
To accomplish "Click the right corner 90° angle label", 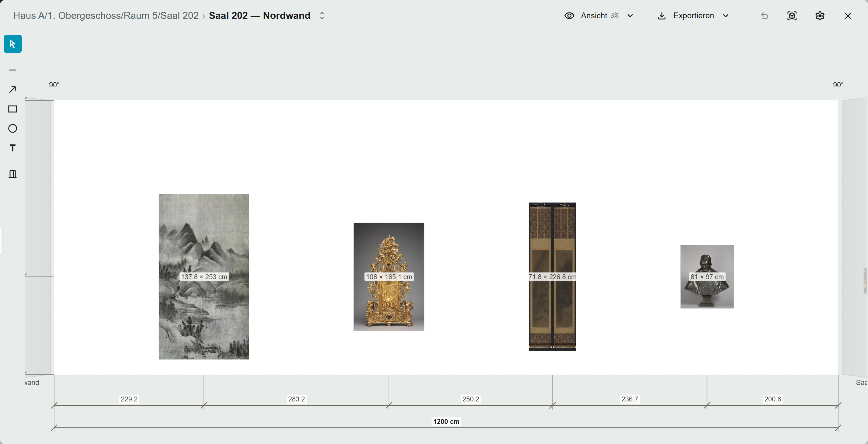I will point(838,85).
